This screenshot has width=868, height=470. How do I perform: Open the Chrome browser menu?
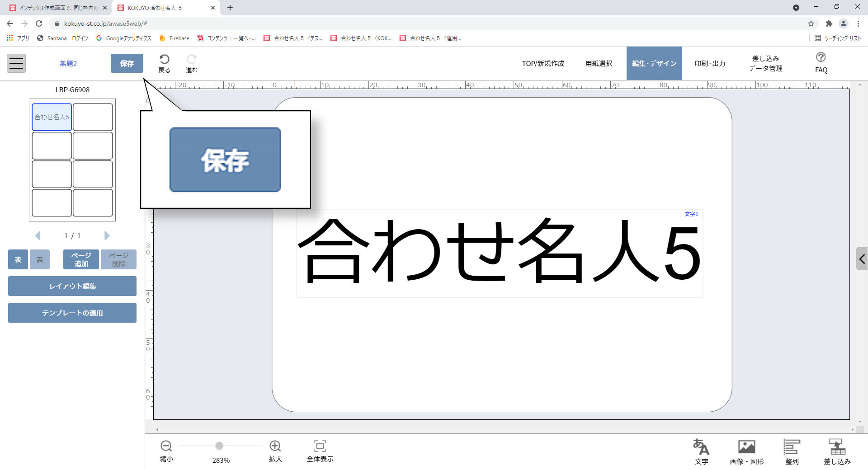pyautogui.click(x=859, y=23)
